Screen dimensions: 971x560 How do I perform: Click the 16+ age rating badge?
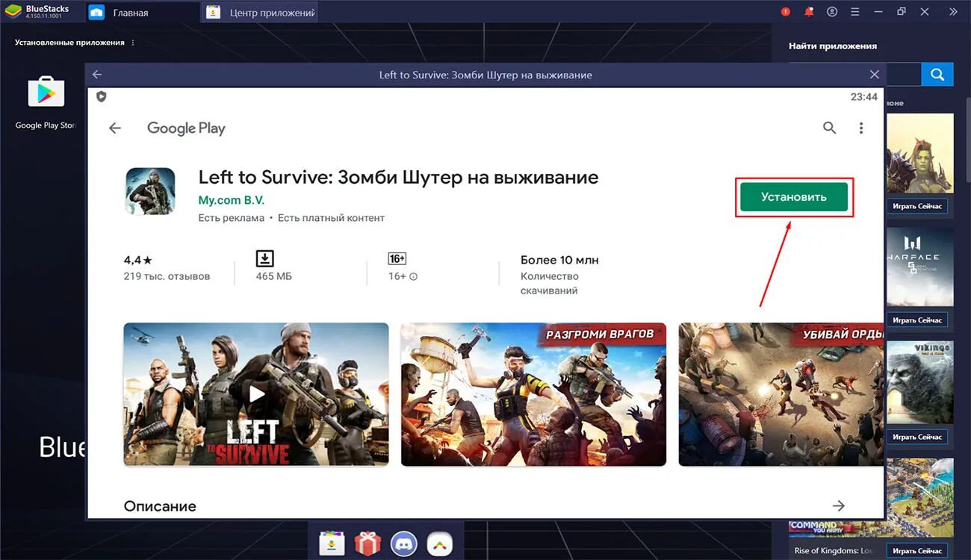(x=397, y=258)
